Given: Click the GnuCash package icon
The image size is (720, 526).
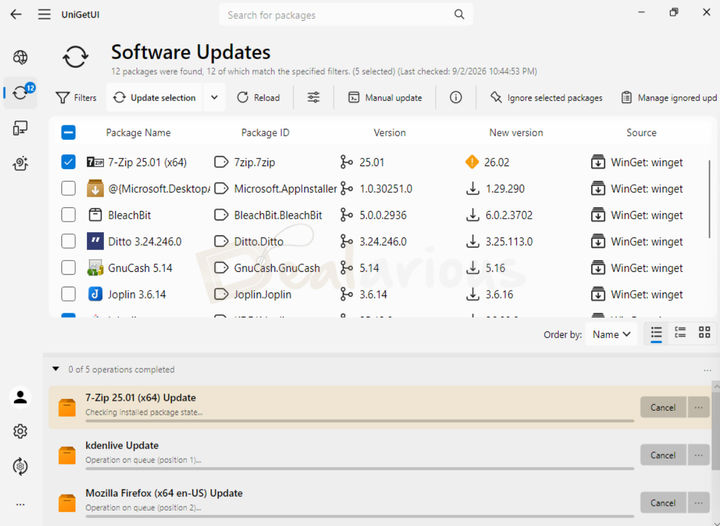Looking at the screenshot, I should click(x=95, y=268).
